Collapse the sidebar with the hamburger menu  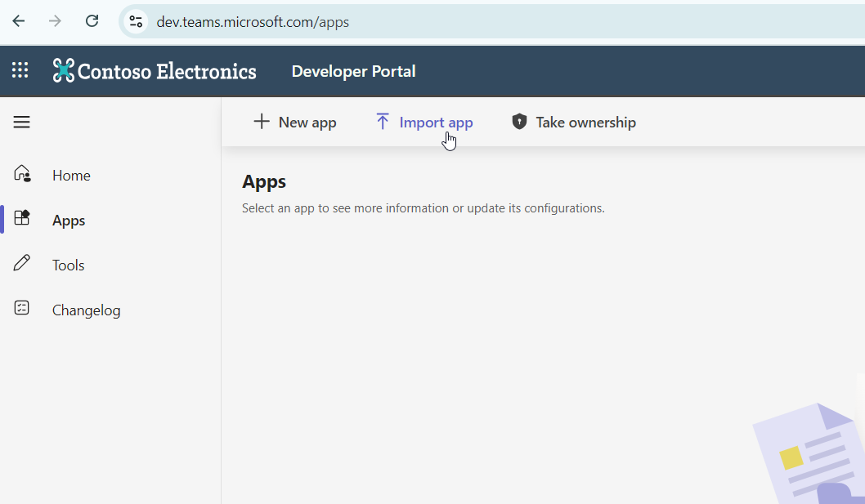click(21, 122)
